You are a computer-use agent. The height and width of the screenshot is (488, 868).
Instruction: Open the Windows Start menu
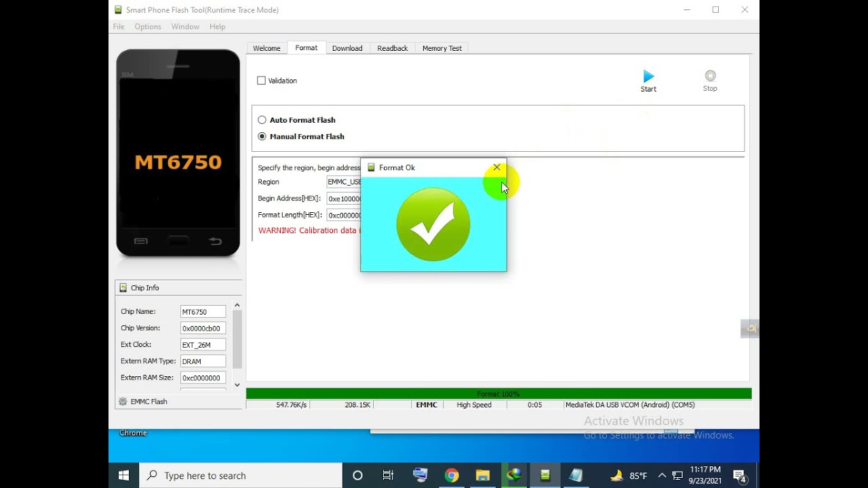(124, 475)
